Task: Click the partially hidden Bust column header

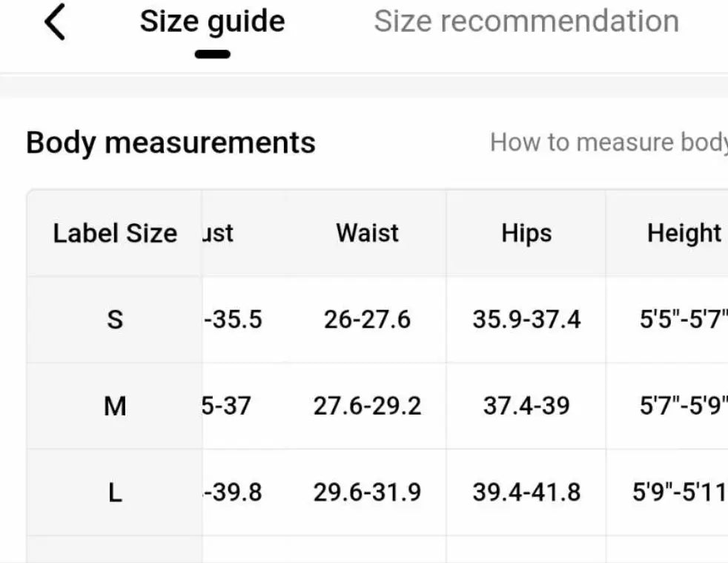Action: click(x=218, y=234)
